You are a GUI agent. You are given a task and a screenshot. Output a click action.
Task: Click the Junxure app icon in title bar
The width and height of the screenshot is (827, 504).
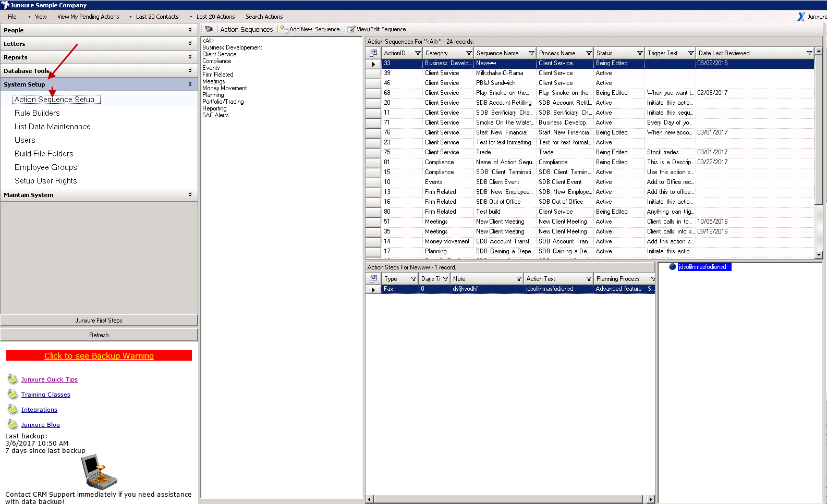(x=5, y=5)
